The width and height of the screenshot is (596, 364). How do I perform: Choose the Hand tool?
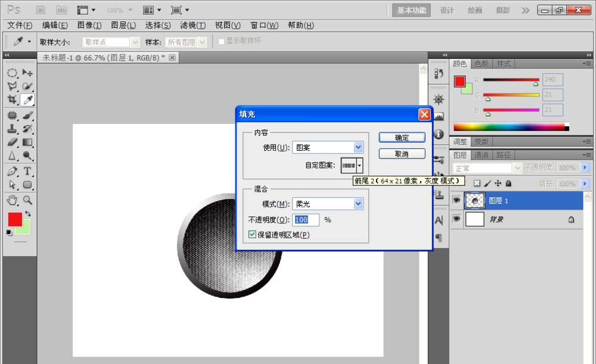[x=12, y=200]
